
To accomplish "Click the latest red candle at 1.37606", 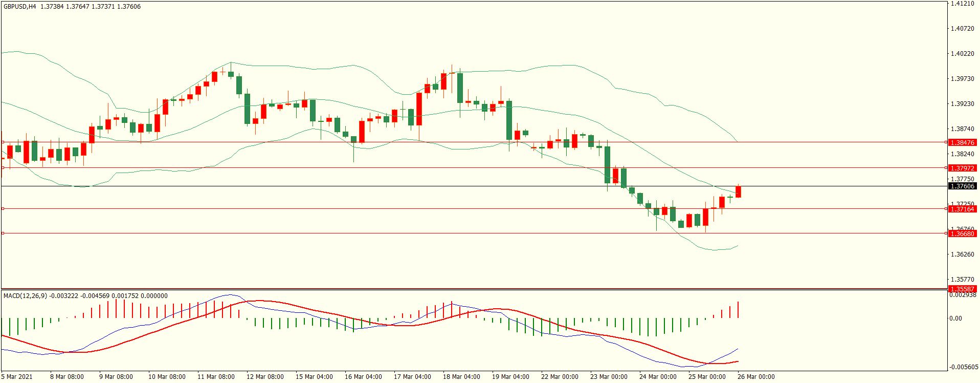I will click(738, 192).
